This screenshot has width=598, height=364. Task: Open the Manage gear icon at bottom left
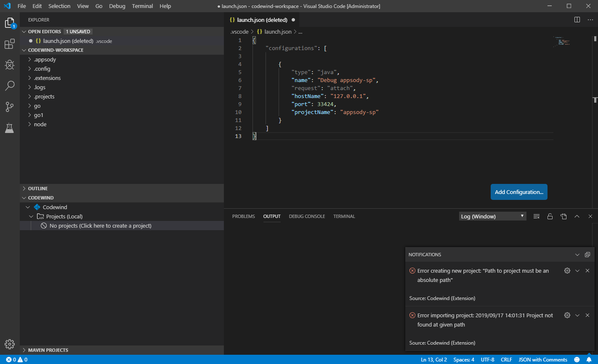[x=9, y=344]
